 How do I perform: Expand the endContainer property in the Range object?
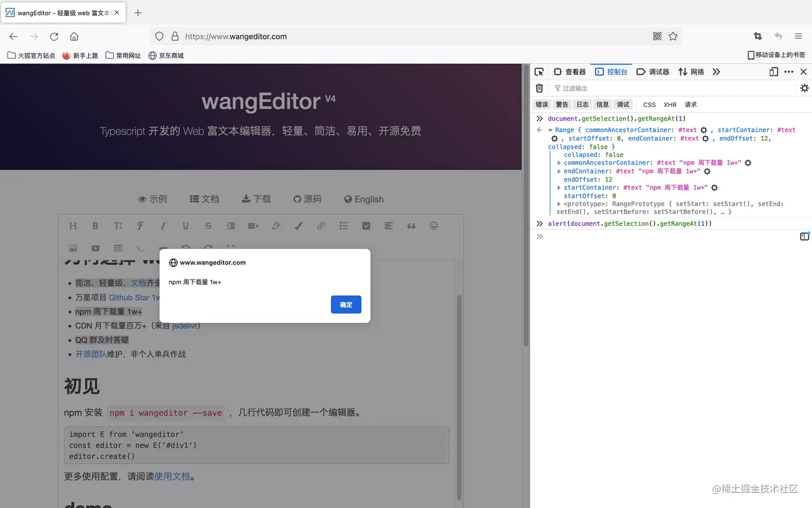pyautogui.click(x=559, y=171)
